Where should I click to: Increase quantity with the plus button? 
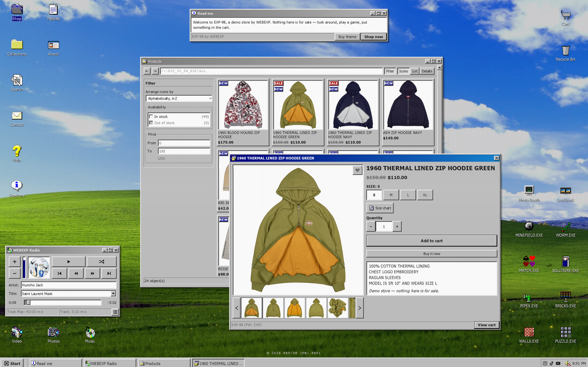pos(397,227)
